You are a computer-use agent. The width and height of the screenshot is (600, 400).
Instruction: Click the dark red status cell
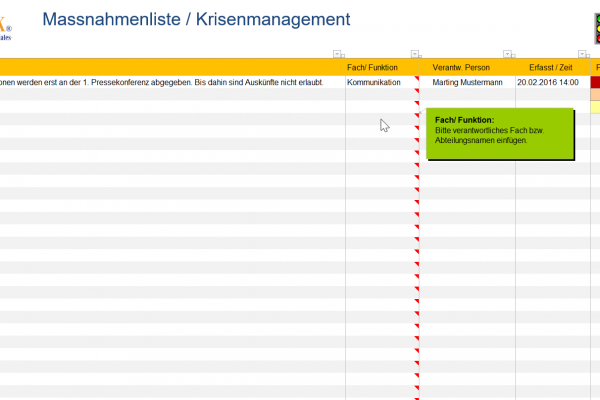595,82
